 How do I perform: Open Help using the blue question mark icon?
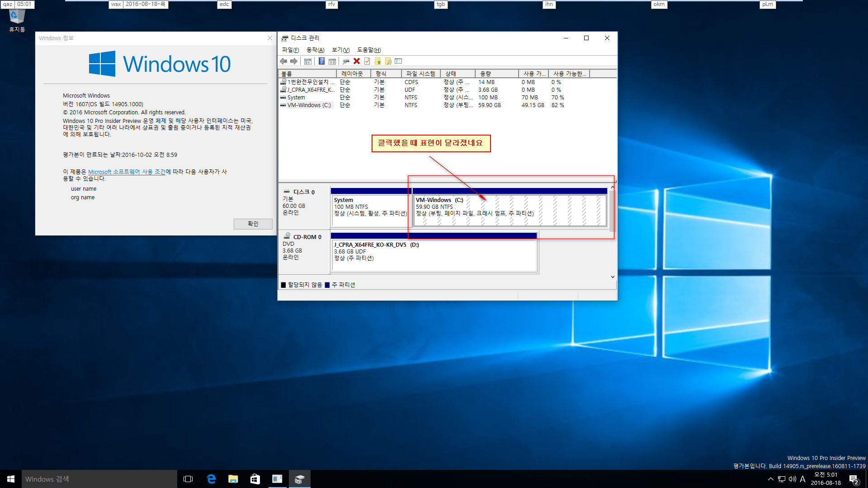(321, 61)
